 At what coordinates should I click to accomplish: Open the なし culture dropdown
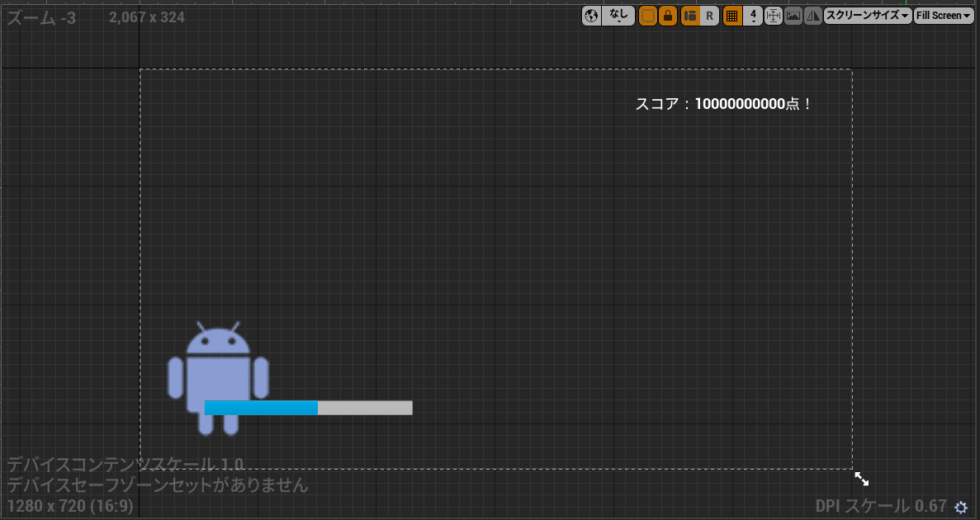618,16
